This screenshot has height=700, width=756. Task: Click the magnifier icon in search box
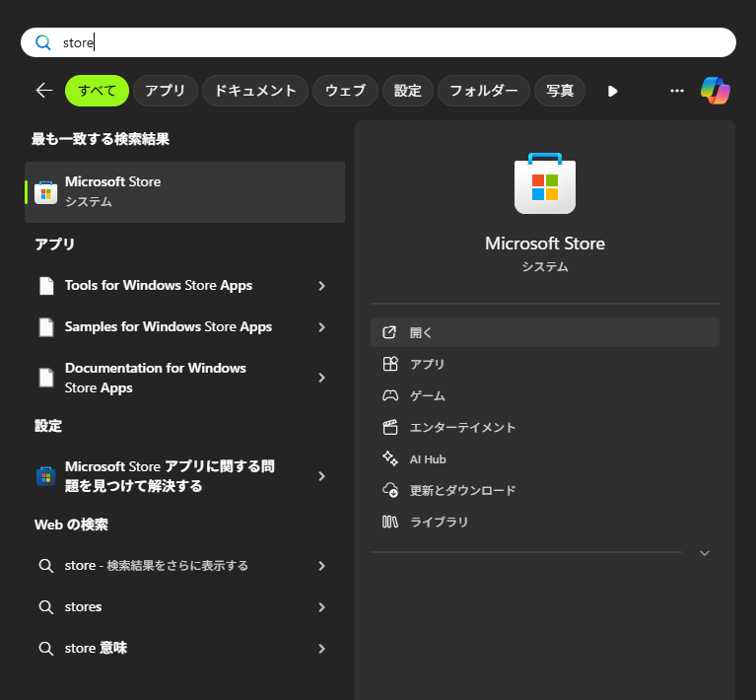click(x=43, y=42)
